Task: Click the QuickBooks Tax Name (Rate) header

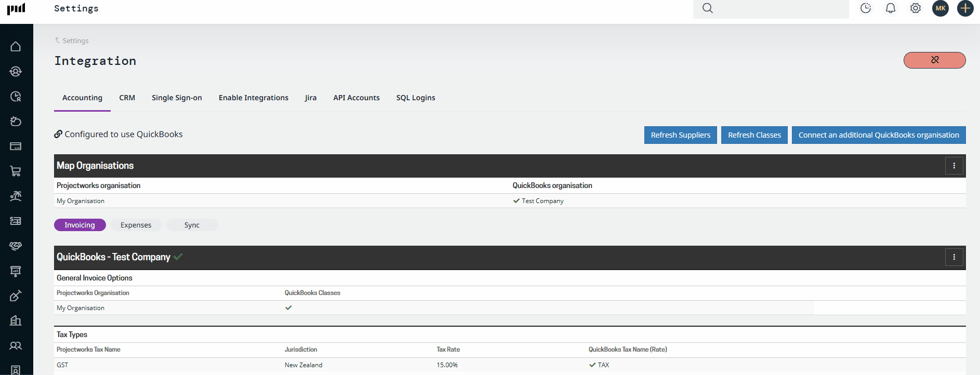Action: click(628, 350)
